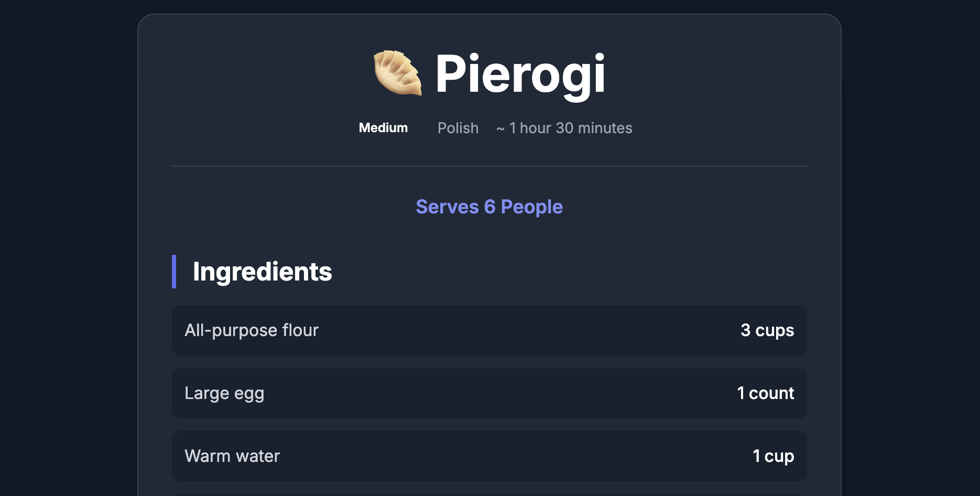Screen dimensions: 980x496
Task: Click the Pierogi recipe title
Action: [x=520, y=74]
